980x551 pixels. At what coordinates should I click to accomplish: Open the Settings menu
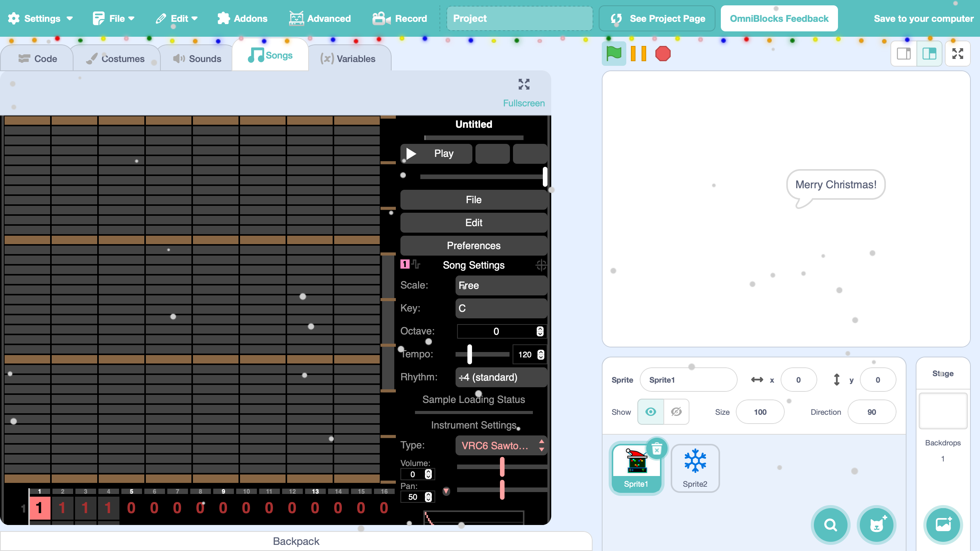pos(40,18)
